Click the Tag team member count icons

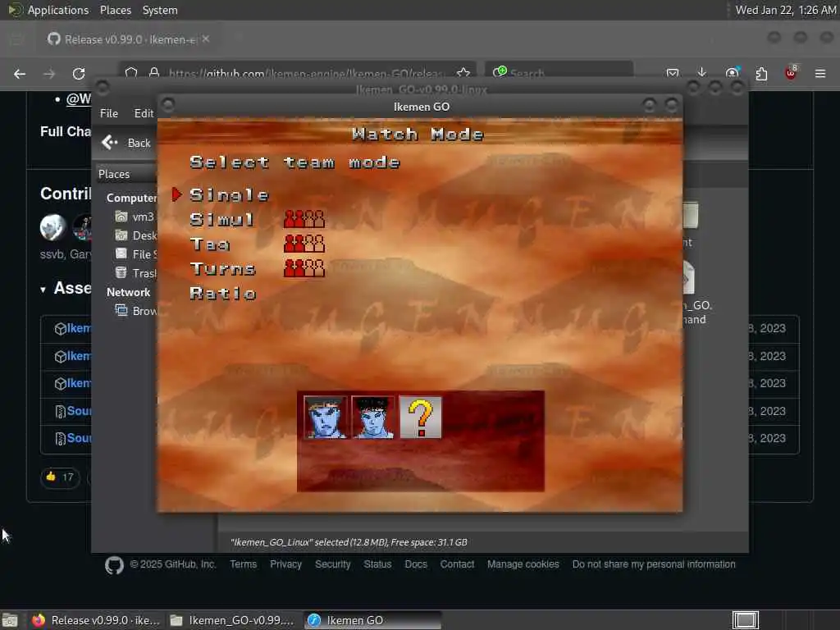(x=304, y=244)
